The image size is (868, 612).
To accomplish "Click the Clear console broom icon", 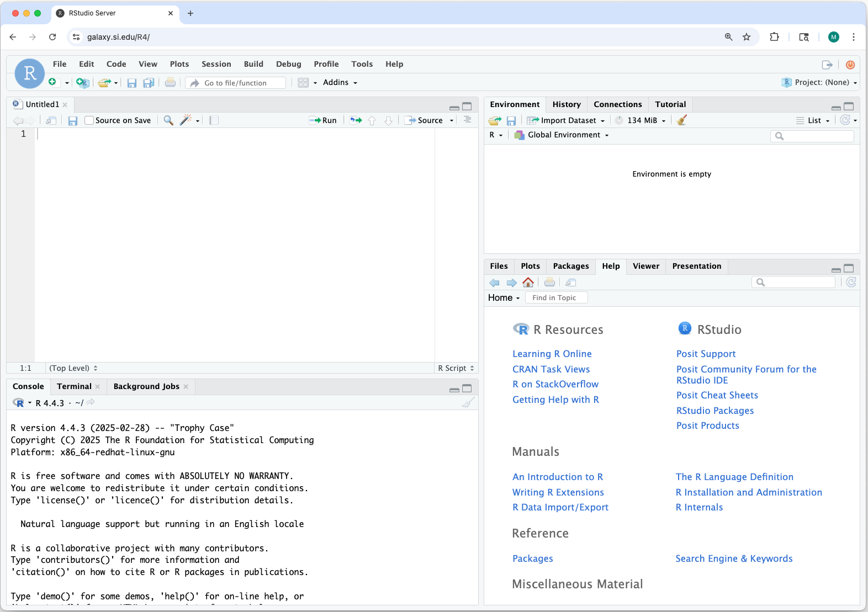I will pyautogui.click(x=468, y=402).
